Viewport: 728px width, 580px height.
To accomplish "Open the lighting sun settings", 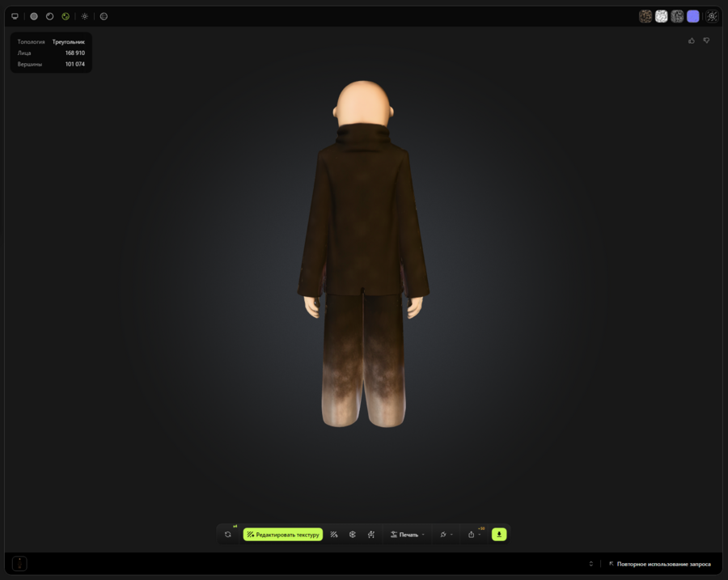I will pyautogui.click(x=84, y=16).
